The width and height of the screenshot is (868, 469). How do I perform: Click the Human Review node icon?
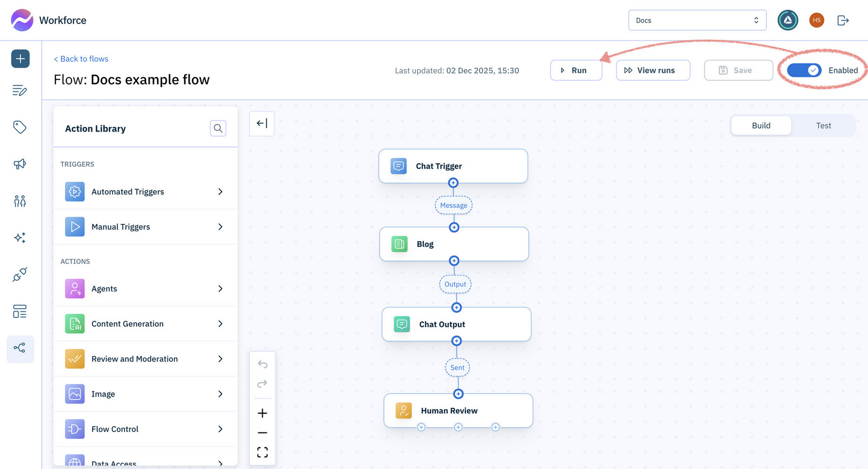coord(404,410)
